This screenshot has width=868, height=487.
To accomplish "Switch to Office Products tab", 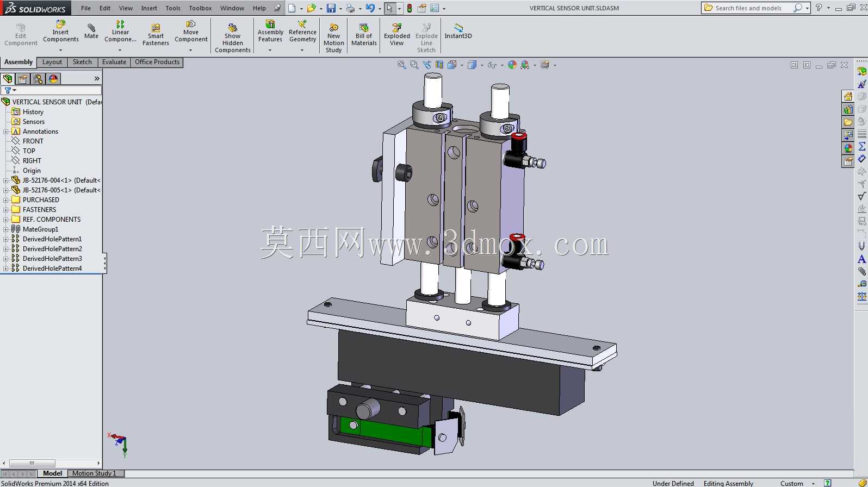I will pos(157,62).
